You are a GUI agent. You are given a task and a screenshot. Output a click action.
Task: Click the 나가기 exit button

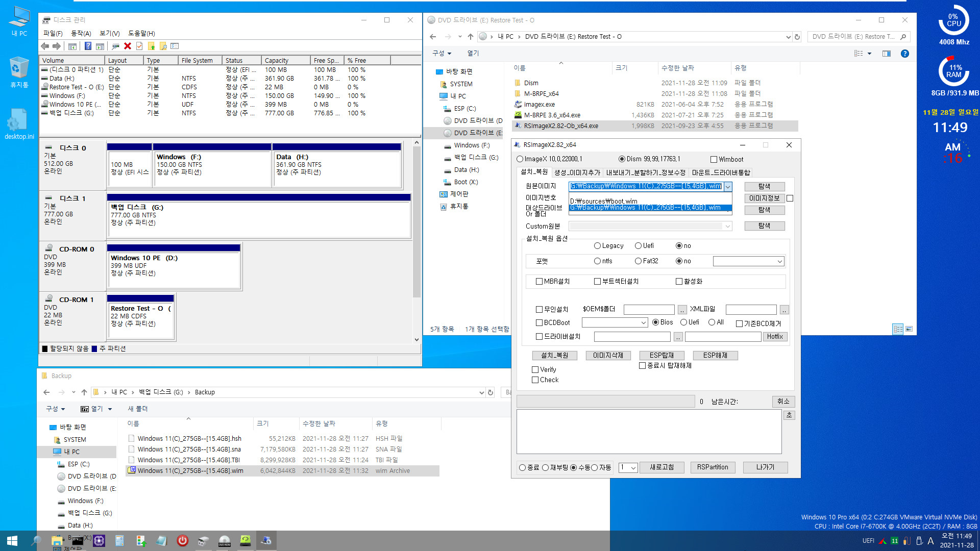pyautogui.click(x=765, y=467)
